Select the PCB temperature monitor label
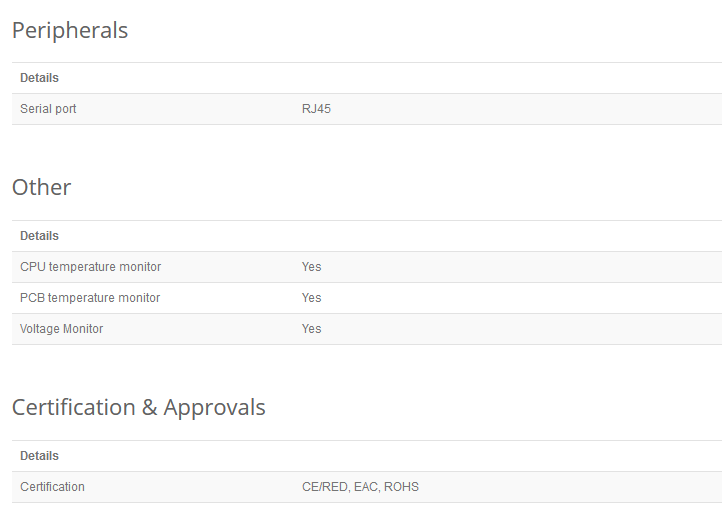The image size is (722, 518). coord(90,298)
